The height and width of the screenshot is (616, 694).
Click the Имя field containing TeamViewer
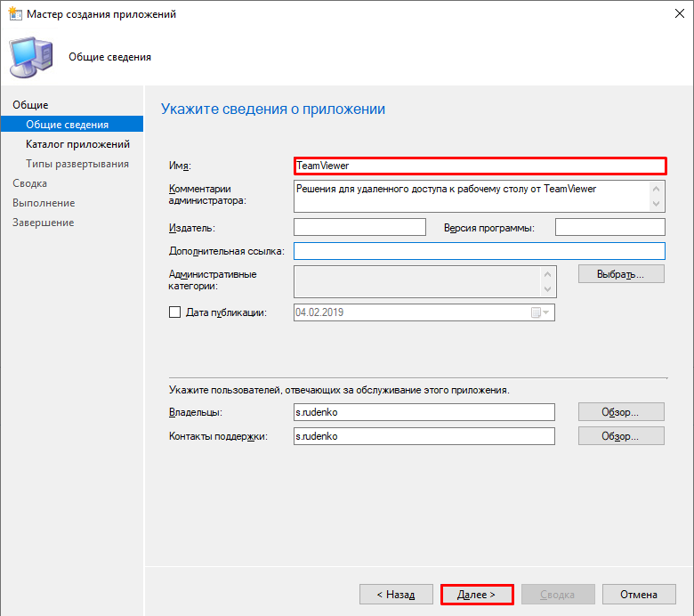[x=480, y=166]
